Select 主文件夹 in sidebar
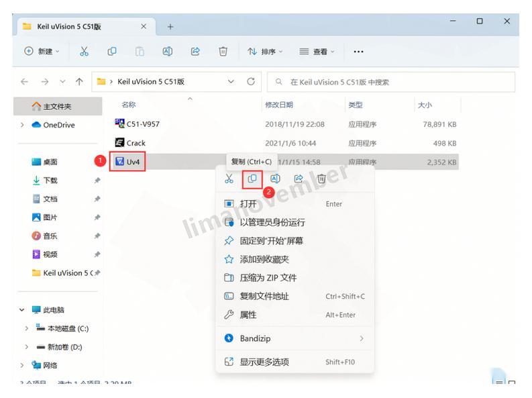Screen dimensions: 532x398 [58, 107]
